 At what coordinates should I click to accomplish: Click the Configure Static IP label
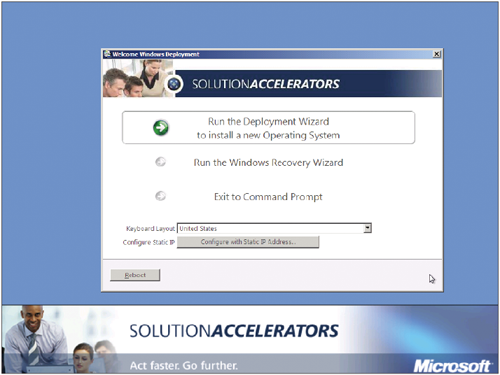point(149,242)
